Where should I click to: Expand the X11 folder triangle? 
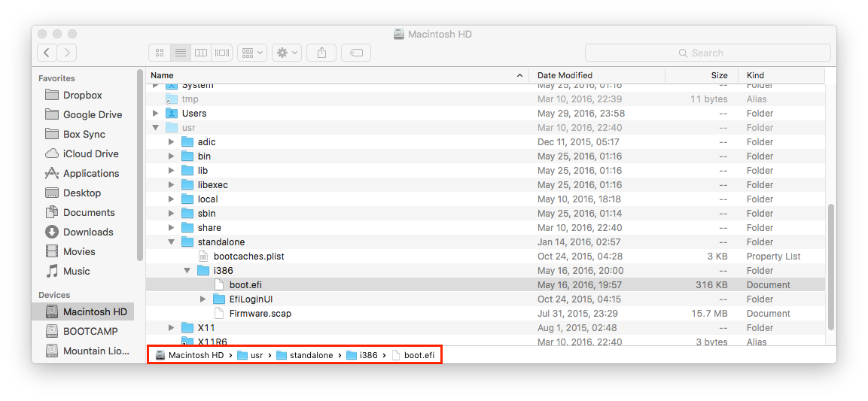(172, 328)
